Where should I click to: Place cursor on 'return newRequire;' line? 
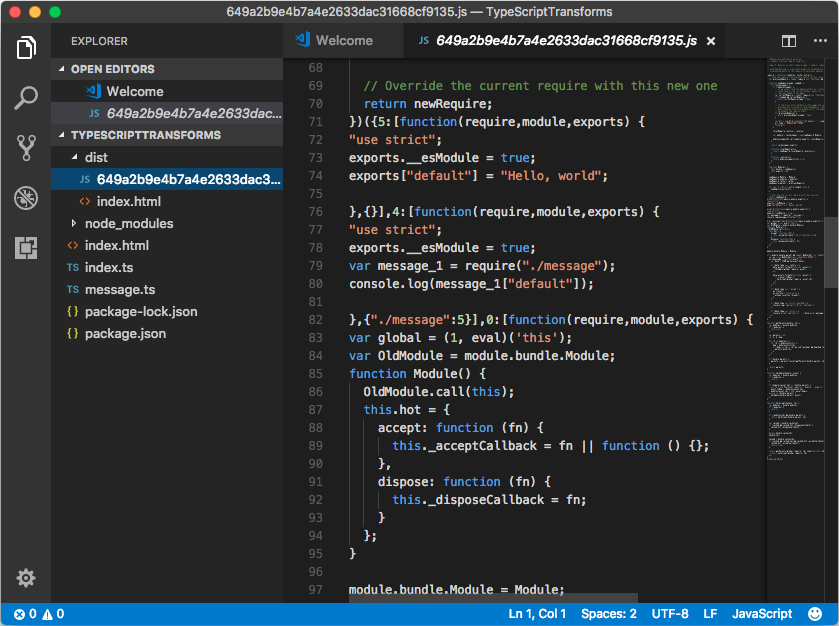428,104
